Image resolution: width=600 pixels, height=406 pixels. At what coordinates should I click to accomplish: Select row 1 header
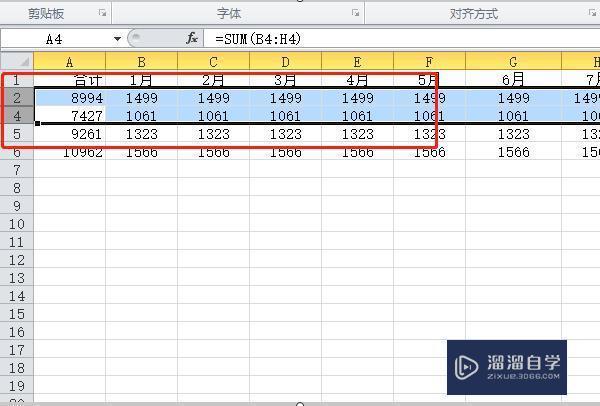coord(17,80)
